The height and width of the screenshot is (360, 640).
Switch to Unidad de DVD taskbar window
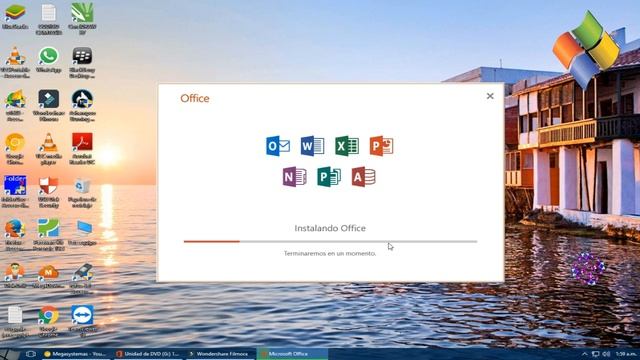[x=148, y=354]
